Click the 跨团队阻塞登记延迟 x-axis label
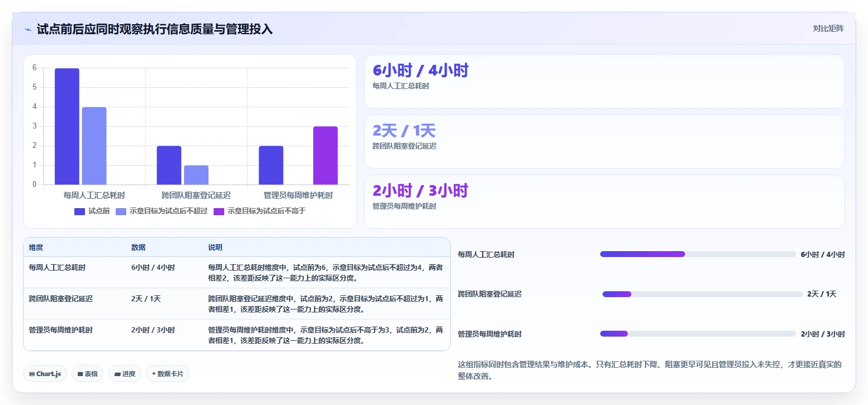The width and height of the screenshot is (868, 405). (196, 195)
